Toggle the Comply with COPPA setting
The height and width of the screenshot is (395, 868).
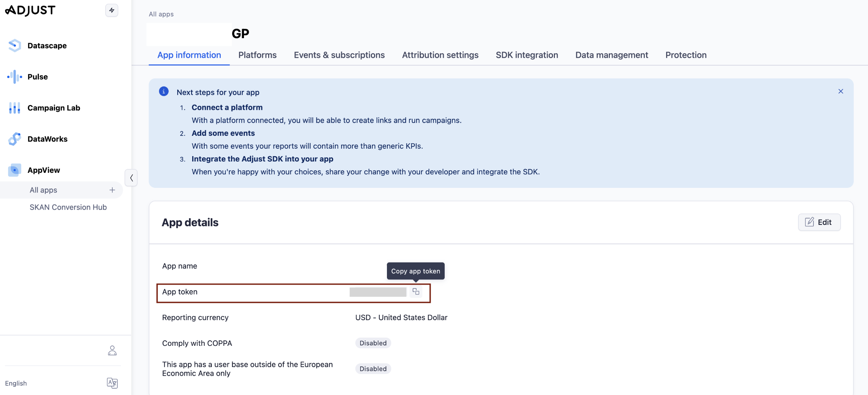tap(373, 343)
